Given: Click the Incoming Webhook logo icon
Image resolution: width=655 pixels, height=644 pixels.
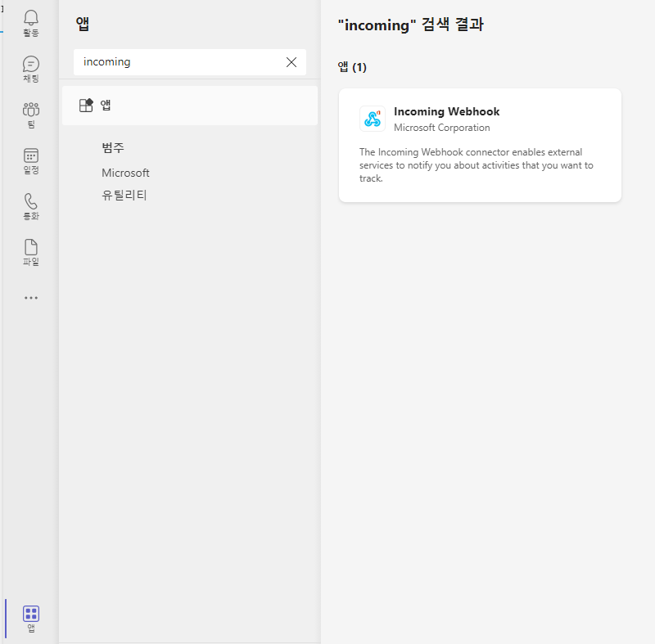Looking at the screenshot, I should click(373, 119).
